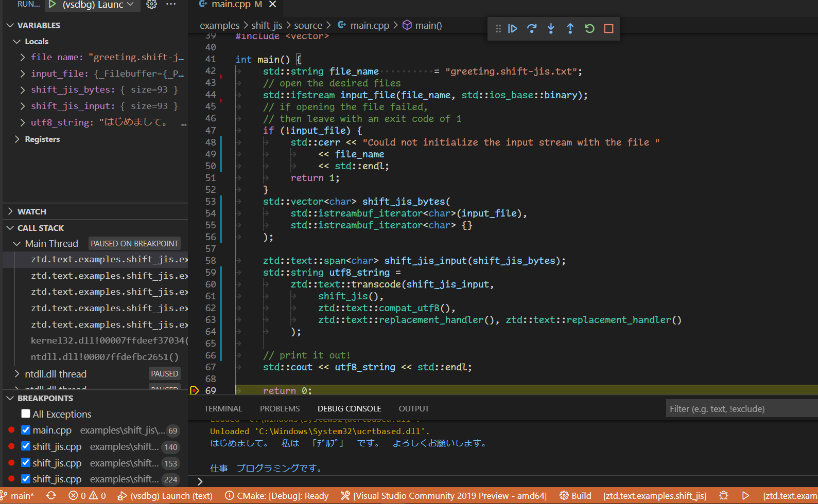Click the shift_jis breadcrumb
Image resolution: width=818 pixels, height=504 pixels.
(267, 25)
